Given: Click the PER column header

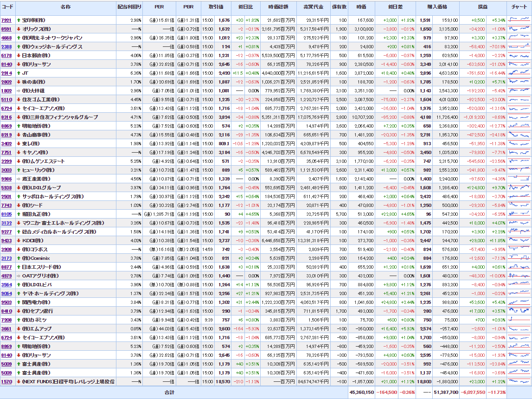Looking at the screenshot, I should click(x=159, y=7).
